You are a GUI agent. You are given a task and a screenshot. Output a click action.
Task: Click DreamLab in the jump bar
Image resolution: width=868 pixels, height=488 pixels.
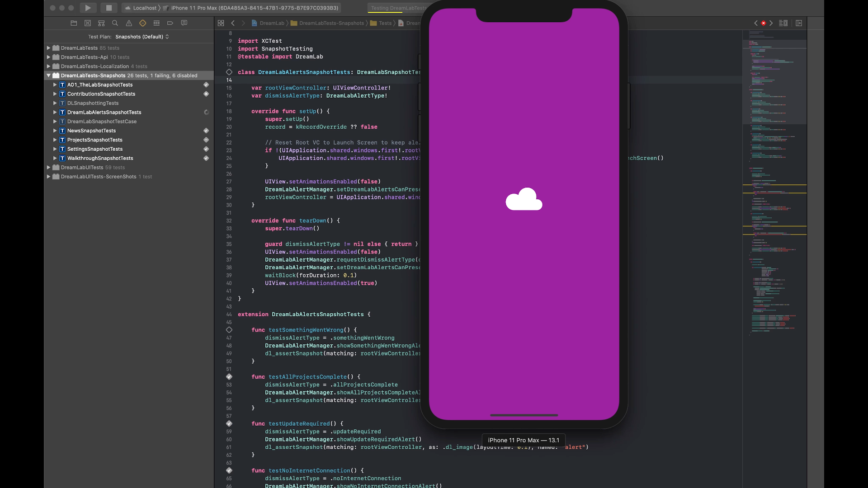[268, 23]
